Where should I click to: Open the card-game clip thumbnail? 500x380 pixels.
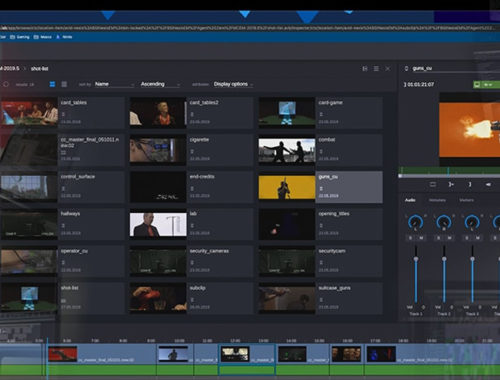(287, 113)
